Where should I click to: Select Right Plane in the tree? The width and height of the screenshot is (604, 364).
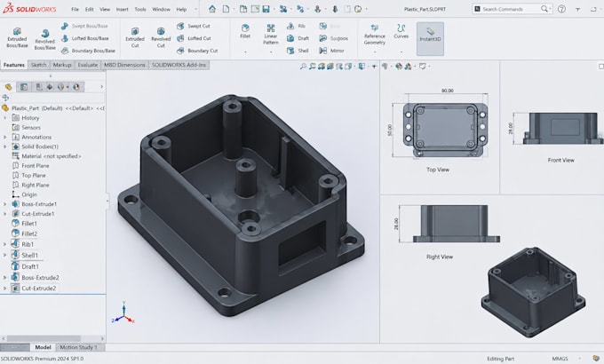31,185
